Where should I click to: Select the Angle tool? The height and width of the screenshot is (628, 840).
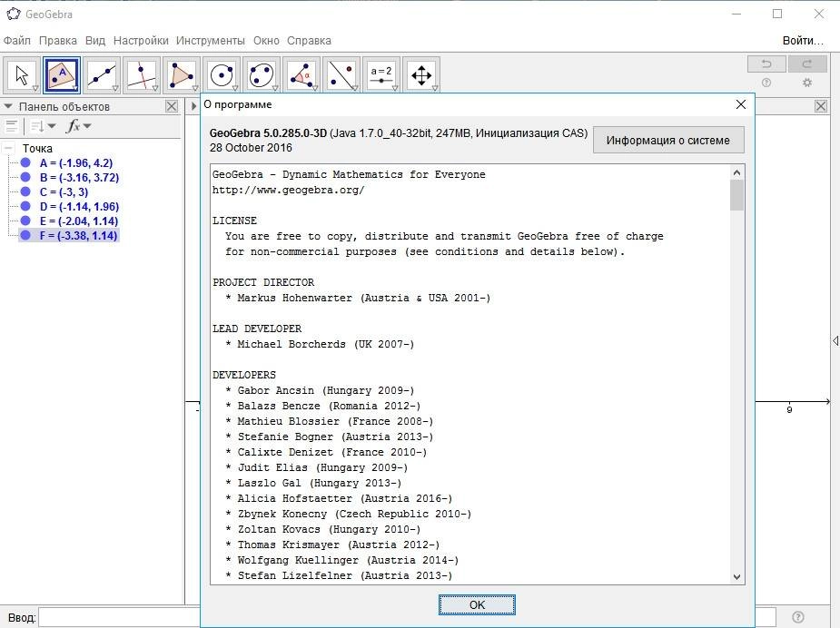(301, 75)
